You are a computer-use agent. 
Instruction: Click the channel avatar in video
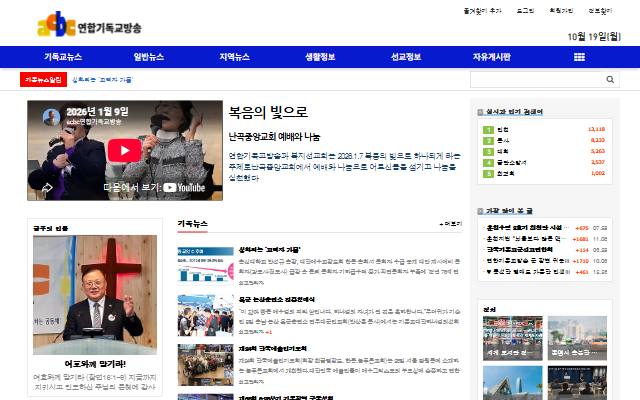(51, 117)
